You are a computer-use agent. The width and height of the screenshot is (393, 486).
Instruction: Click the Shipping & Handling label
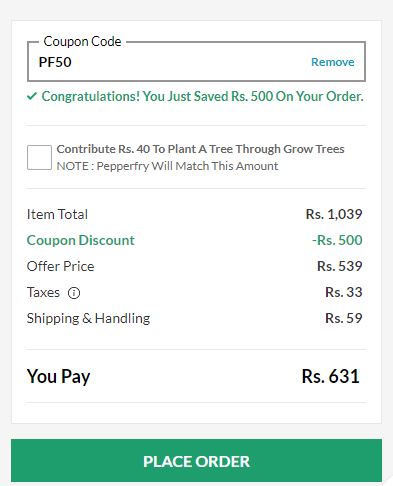coord(88,319)
